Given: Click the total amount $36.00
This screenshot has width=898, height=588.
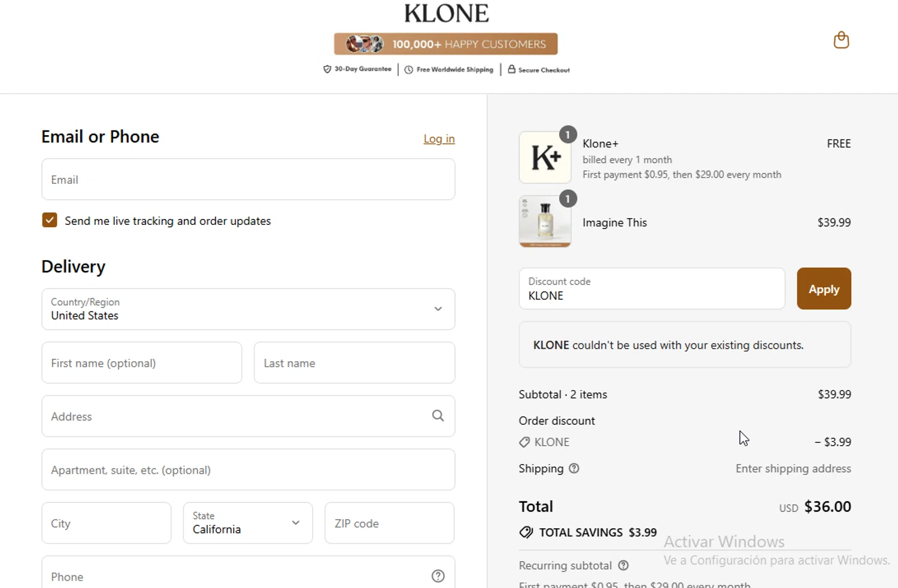Looking at the screenshot, I should (827, 507).
